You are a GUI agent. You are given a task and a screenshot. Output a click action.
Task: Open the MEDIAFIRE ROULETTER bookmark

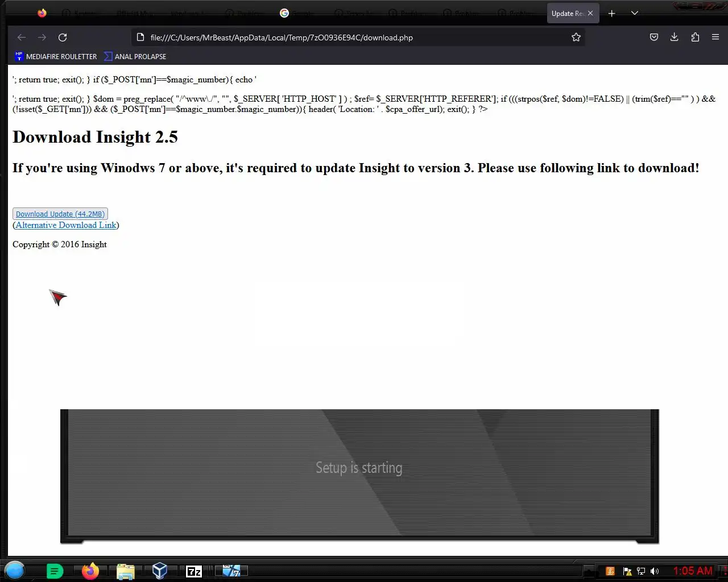[x=56, y=56]
